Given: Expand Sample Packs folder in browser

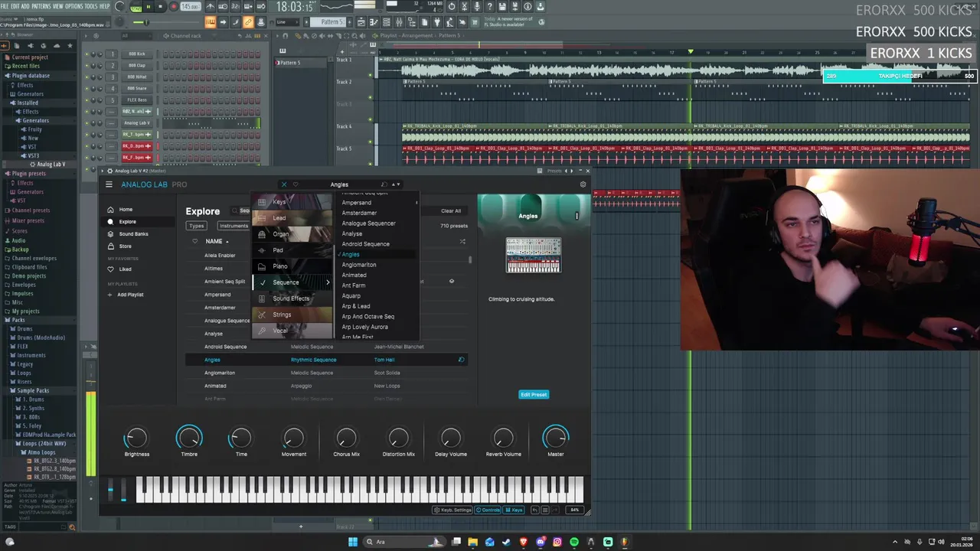Looking at the screenshot, I should 33,390.
